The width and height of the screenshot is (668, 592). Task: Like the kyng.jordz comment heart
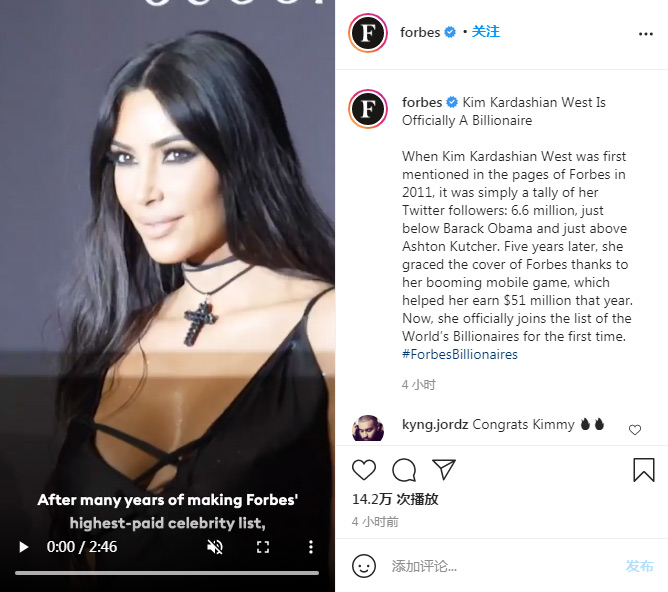pos(635,430)
